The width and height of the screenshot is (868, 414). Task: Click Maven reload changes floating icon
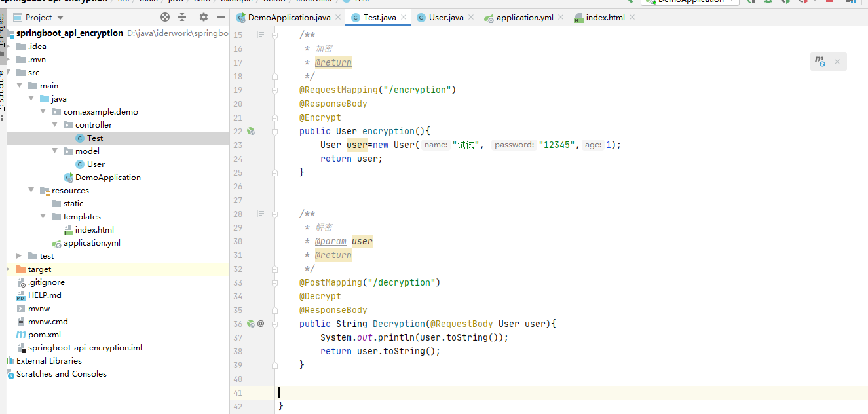[820, 62]
